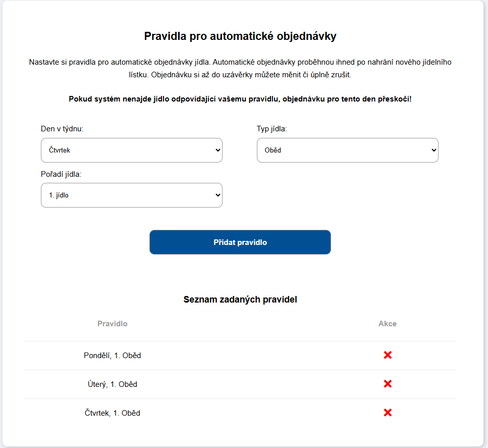Click the Akce column header

click(x=388, y=324)
